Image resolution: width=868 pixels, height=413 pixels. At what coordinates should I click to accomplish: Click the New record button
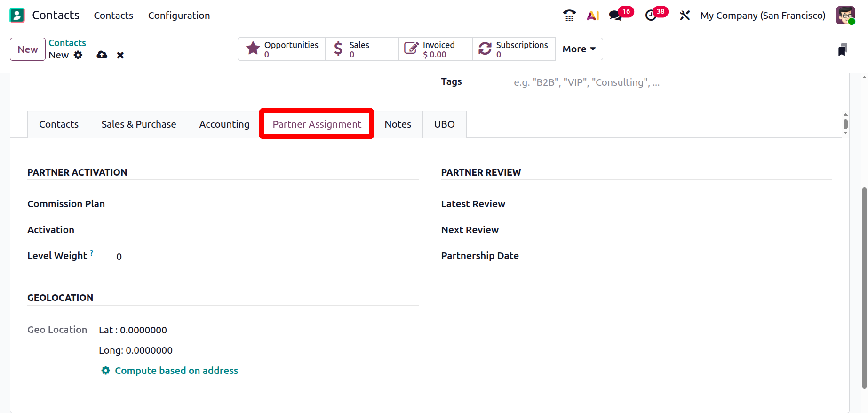28,49
